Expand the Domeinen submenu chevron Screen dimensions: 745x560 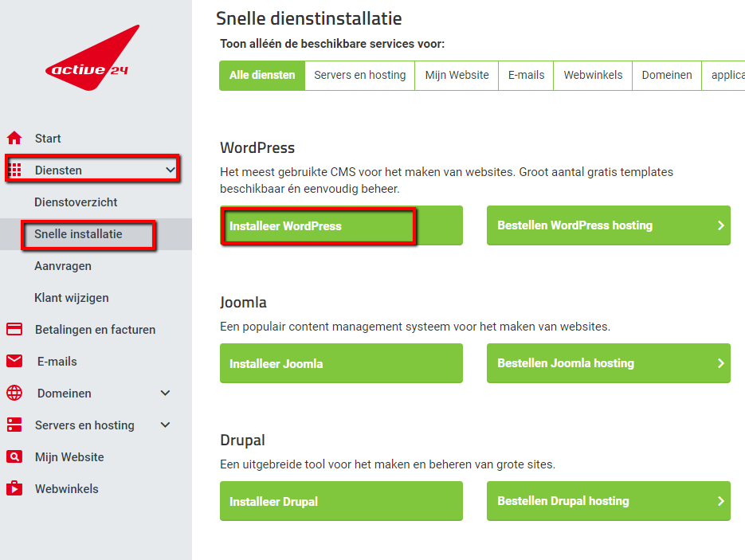165,393
